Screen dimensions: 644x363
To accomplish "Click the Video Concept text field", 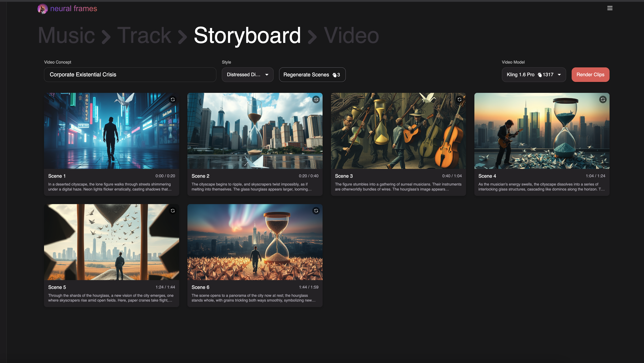I will pos(130,74).
